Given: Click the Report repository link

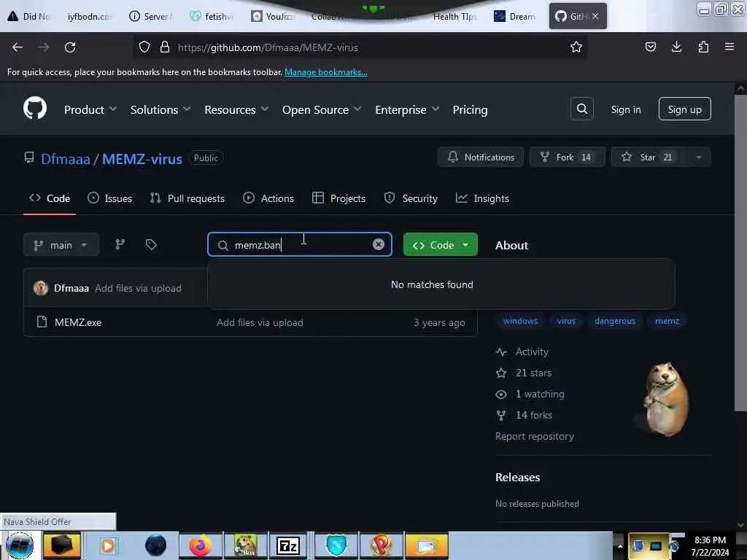Looking at the screenshot, I should point(535,436).
